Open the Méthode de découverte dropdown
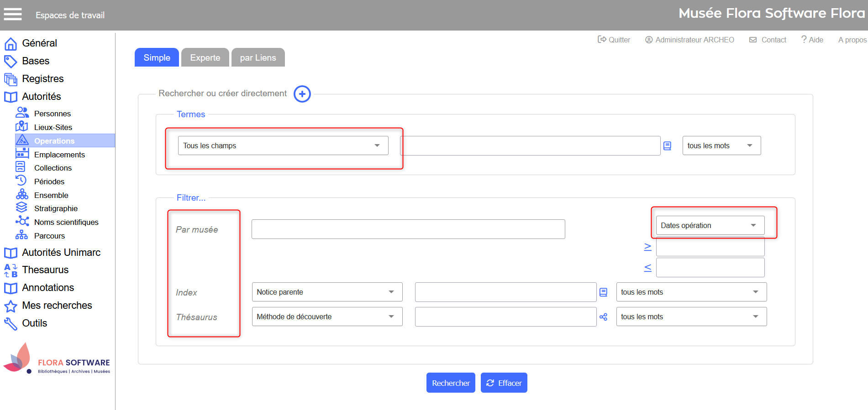This screenshot has height=410, width=868. [326, 317]
